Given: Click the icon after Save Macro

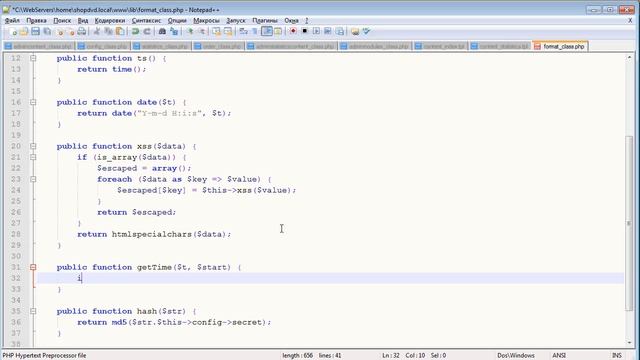Looking at the screenshot, I should (355, 31).
